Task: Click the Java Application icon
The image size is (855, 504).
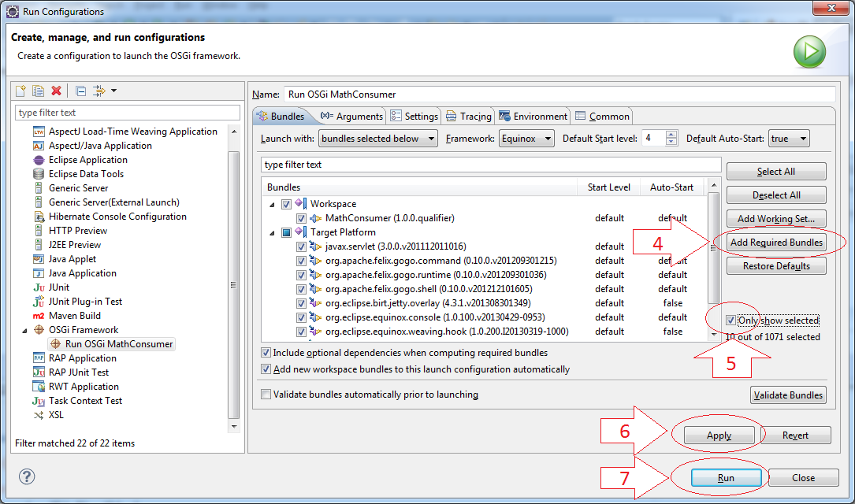Action: (39, 273)
